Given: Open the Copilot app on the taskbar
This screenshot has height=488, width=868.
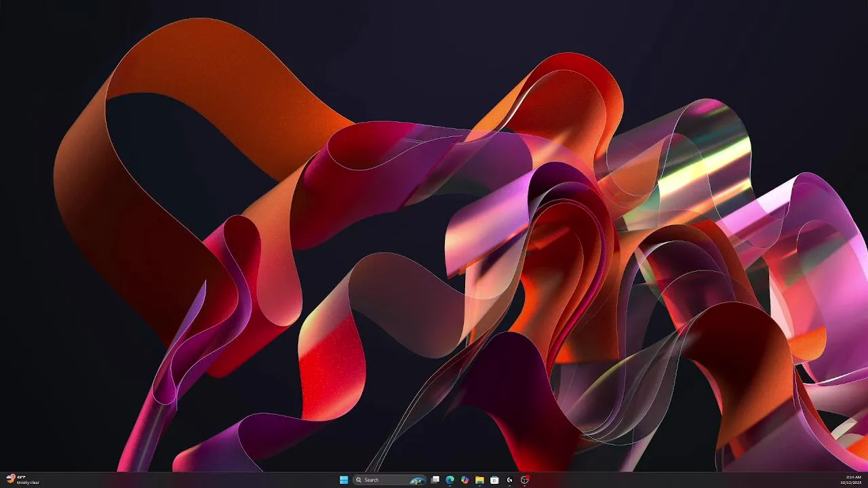Looking at the screenshot, I should 465,480.
